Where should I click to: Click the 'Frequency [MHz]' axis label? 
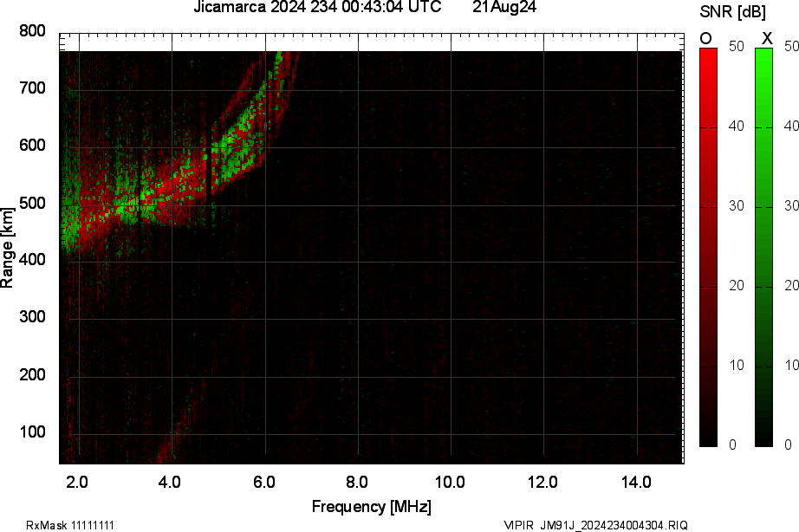click(x=372, y=507)
